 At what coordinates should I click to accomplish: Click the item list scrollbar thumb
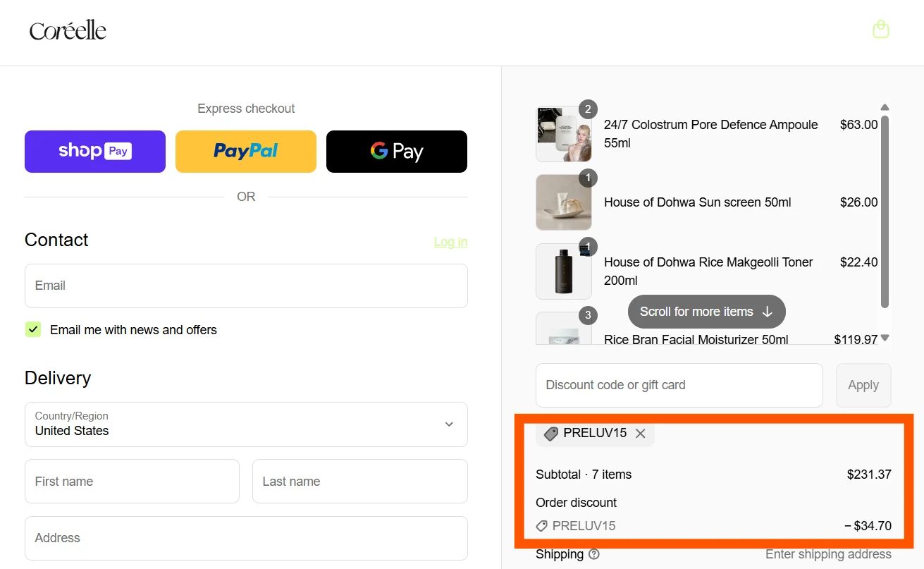click(885, 212)
